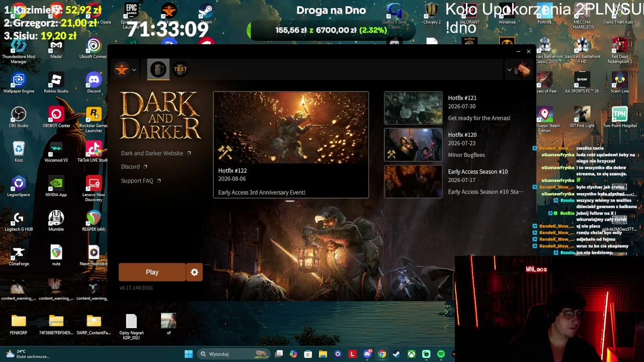Click the launcher version number v0.17.149.9316
The width and height of the screenshot is (644, 362).
click(x=136, y=288)
